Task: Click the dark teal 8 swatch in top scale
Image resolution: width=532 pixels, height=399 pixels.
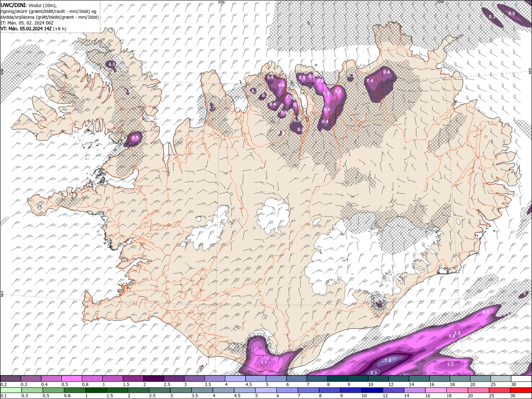Action: (x=337, y=379)
